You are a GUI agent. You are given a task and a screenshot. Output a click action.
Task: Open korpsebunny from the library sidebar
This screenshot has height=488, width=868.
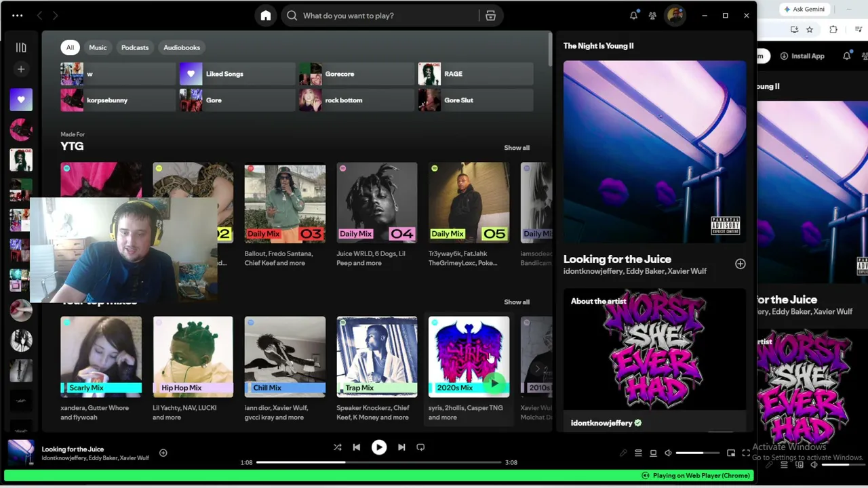[x=21, y=129]
